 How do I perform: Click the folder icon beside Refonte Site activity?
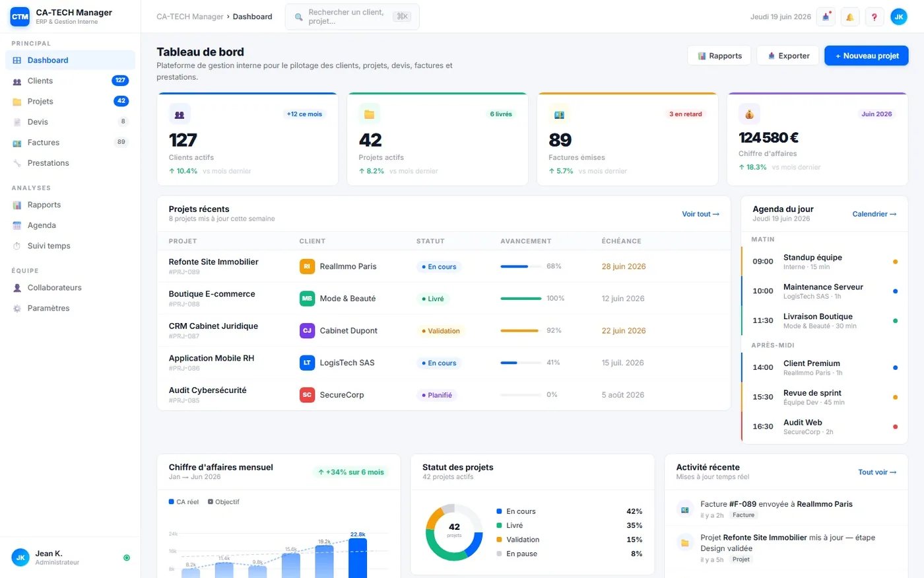pyautogui.click(x=685, y=543)
